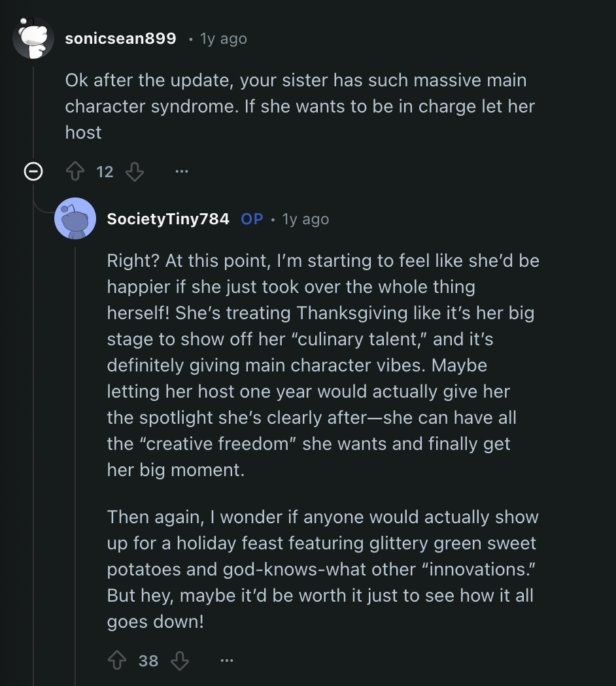Click the timestamp on SocietyTiny784's reply
The width and height of the screenshot is (616, 686).
(305, 219)
